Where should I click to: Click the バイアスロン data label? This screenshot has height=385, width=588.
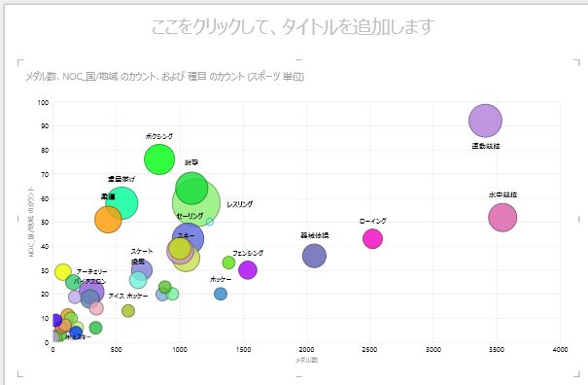[x=89, y=281]
